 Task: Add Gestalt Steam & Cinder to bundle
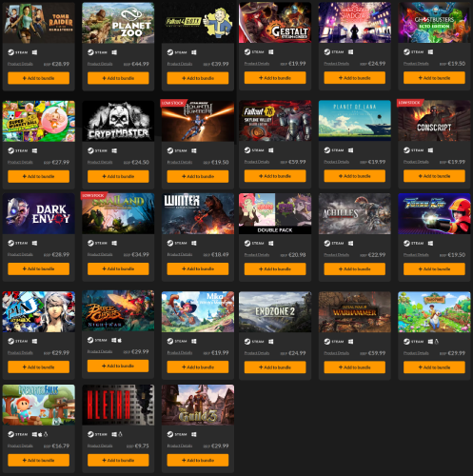pyautogui.click(x=275, y=78)
